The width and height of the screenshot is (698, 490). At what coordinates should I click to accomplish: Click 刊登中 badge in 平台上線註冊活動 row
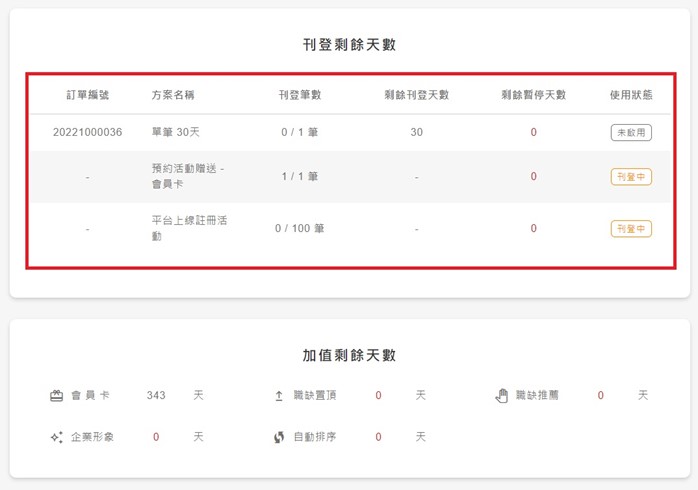tap(631, 229)
